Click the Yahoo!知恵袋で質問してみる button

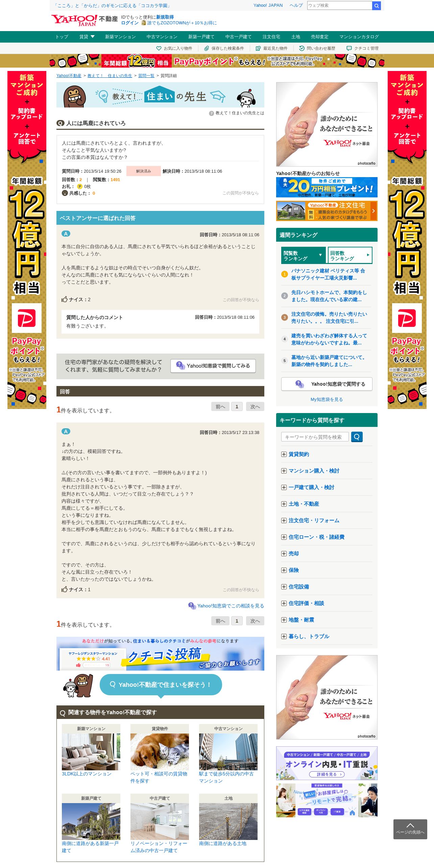point(213,366)
